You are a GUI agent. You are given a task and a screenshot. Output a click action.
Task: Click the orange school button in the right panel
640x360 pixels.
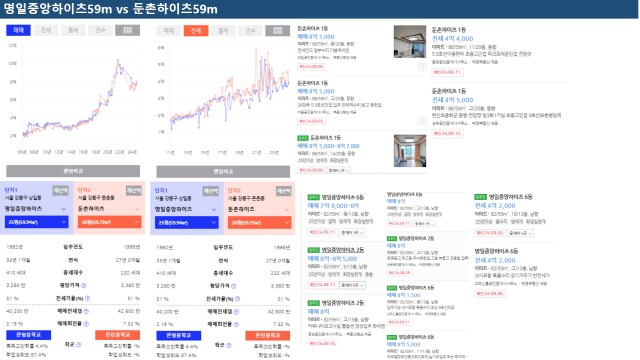[268, 335]
